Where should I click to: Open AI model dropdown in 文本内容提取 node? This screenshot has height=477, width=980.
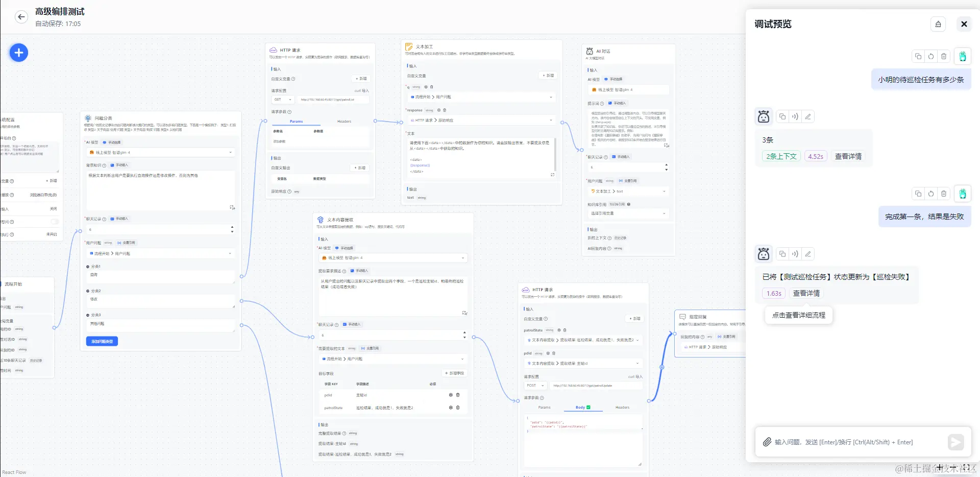coord(393,258)
